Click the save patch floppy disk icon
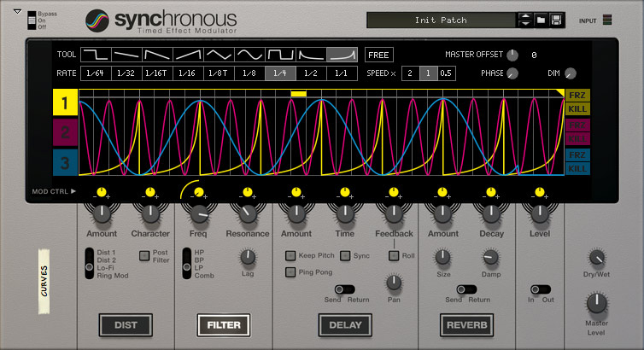The image size is (644, 350). point(556,20)
